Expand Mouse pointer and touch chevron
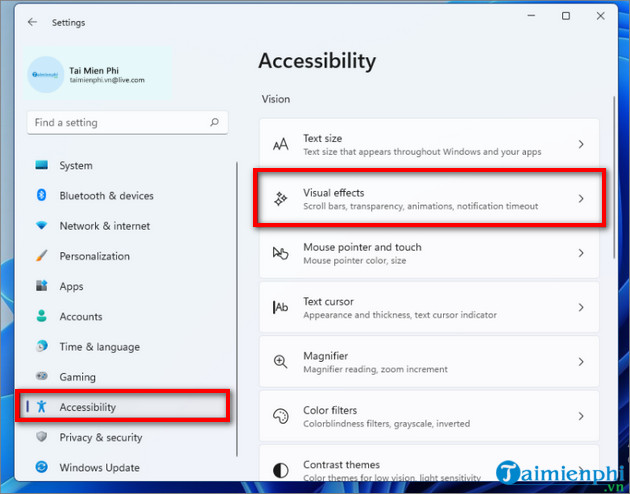 581,253
